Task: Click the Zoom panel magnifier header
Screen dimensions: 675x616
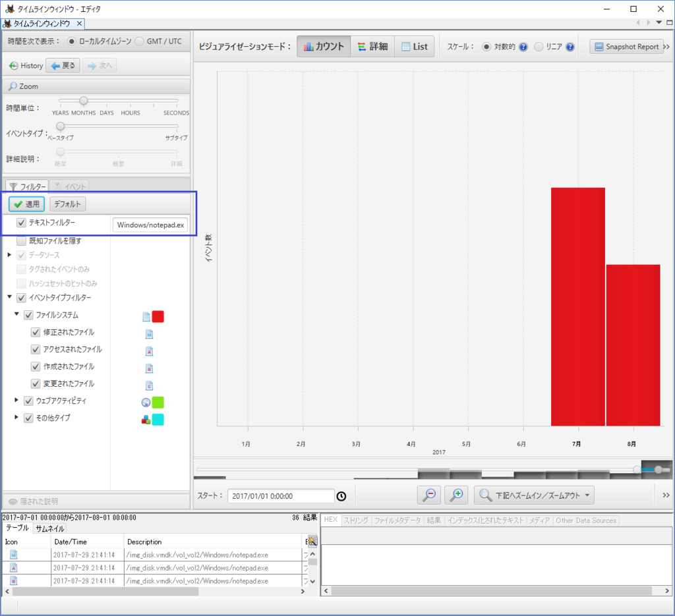Action: 96,86
